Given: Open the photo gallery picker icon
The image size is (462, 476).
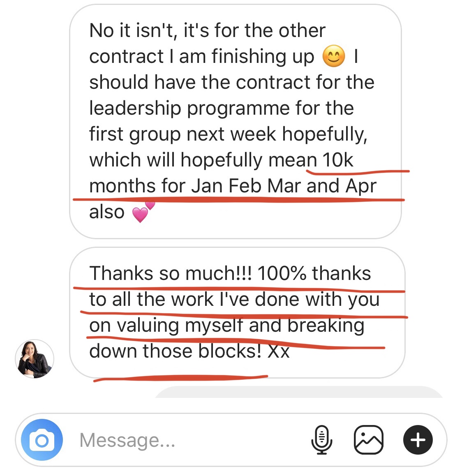Looking at the screenshot, I should [368, 440].
